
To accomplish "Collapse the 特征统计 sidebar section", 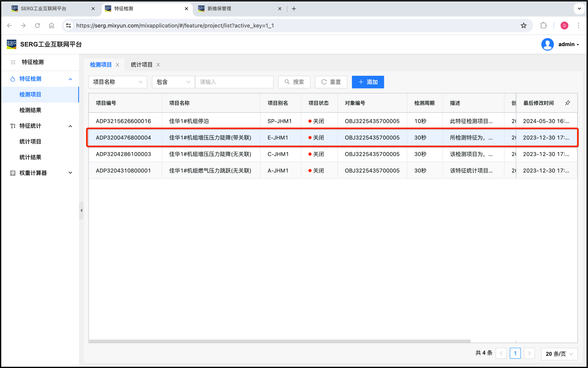I will click(x=70, y=126).
